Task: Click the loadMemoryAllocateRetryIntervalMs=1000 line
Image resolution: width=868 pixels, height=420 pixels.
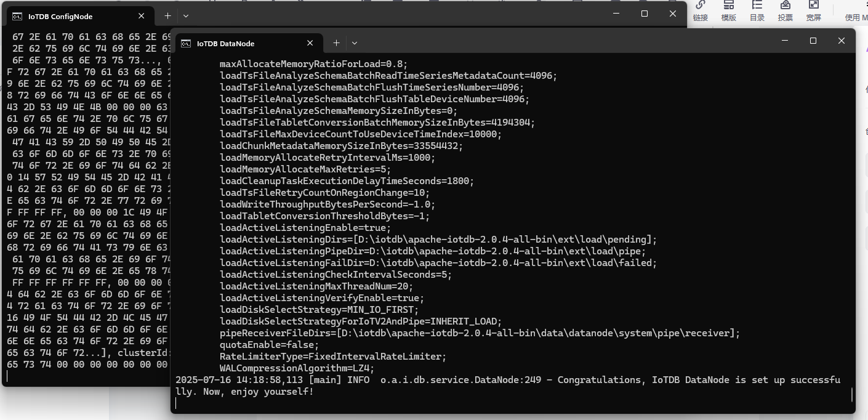Action: click(x=328, y=158)
